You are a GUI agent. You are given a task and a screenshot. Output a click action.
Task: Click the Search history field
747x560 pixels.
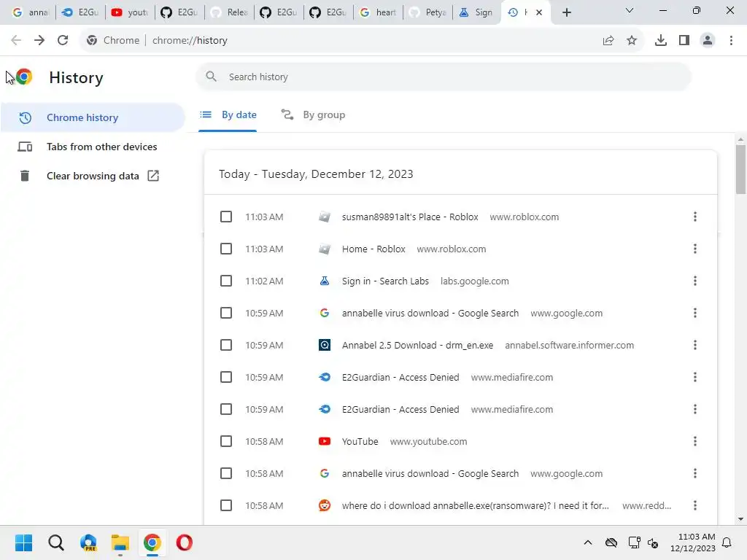tap(443, 77)
